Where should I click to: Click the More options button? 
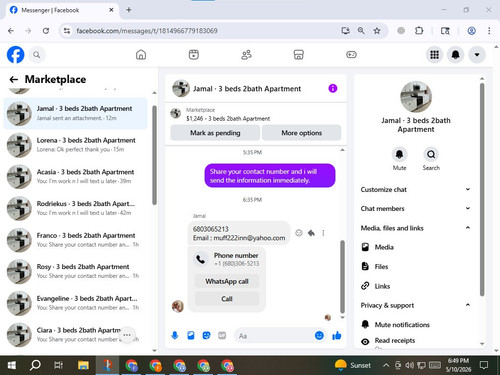[302, 133]
